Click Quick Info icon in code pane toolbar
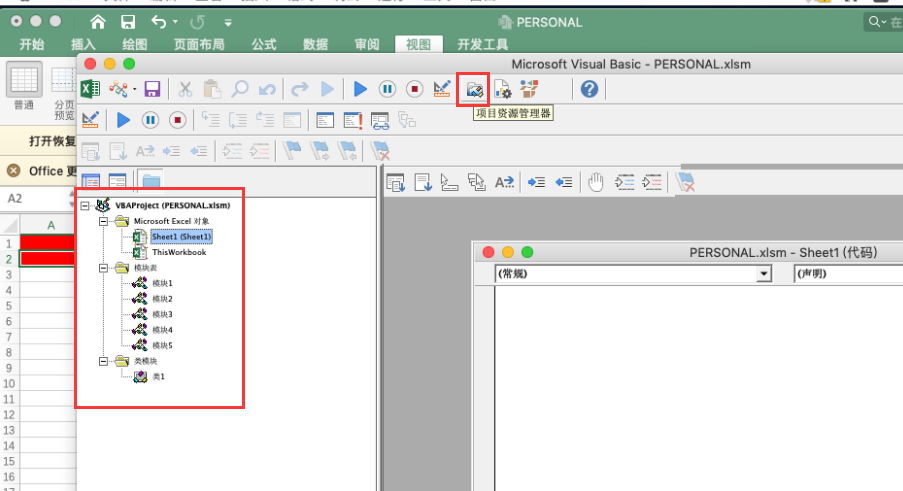This screenshot has width=903, height=491. [449, 182]
